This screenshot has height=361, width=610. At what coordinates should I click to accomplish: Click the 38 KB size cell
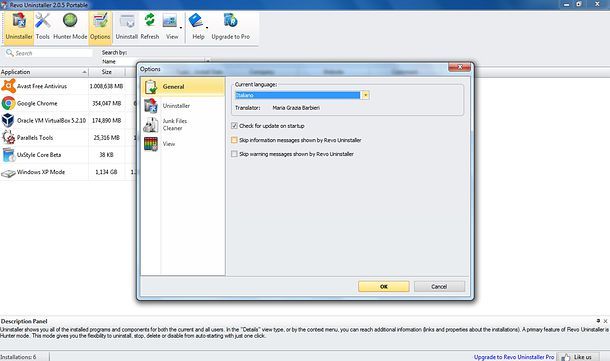click(x=106, y=155)
